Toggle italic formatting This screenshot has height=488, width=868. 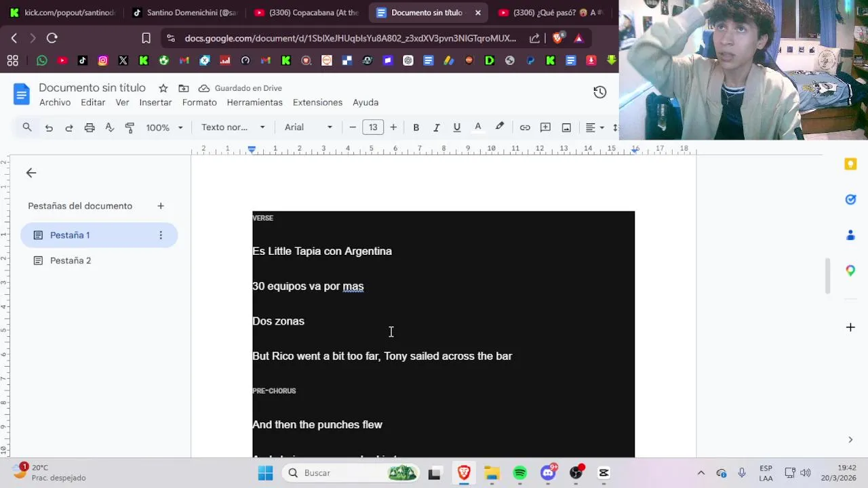tap(436, 127)
